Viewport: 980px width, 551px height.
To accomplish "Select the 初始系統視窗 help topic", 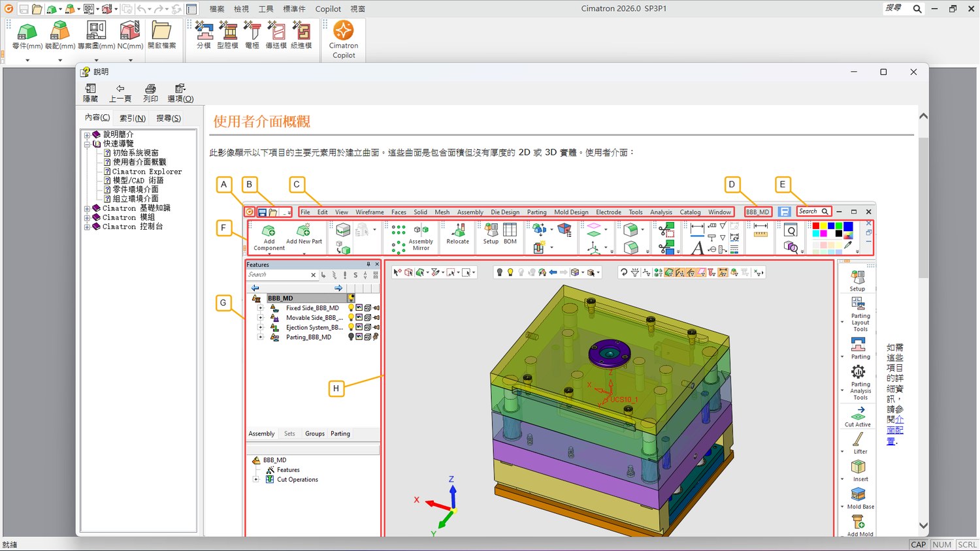I will click(135, 153).
